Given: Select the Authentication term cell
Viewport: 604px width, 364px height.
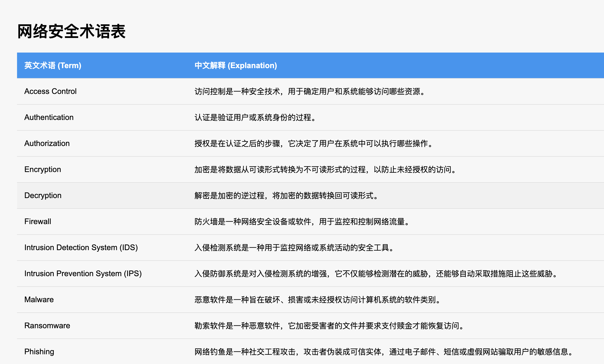Looking at the screenshot, I should (x=49, y=118).
